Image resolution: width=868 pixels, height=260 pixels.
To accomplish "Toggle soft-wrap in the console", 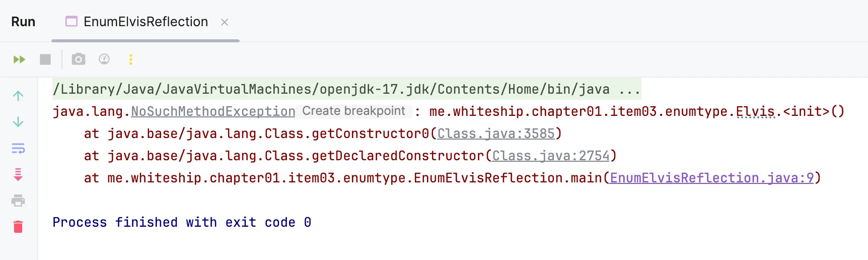I will tap(18, 149).
